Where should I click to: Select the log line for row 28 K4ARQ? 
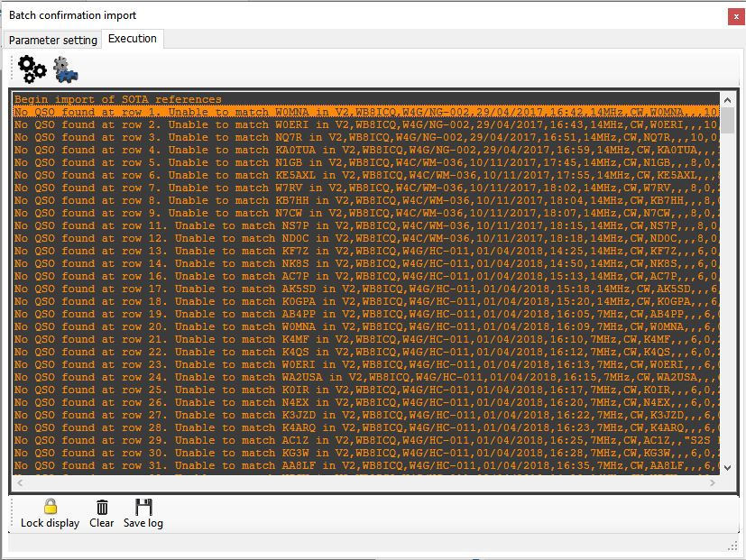click(366, 427)
